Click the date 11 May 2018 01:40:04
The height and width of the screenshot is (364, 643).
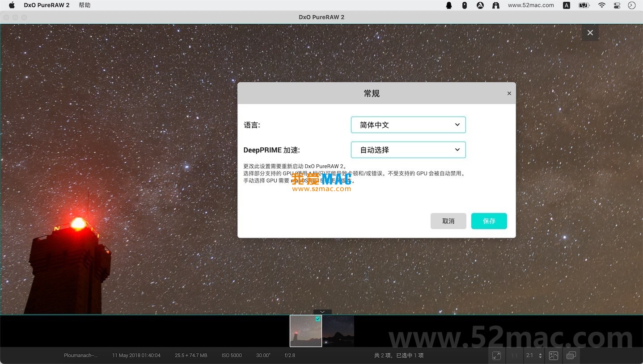(x=136, y=356)
